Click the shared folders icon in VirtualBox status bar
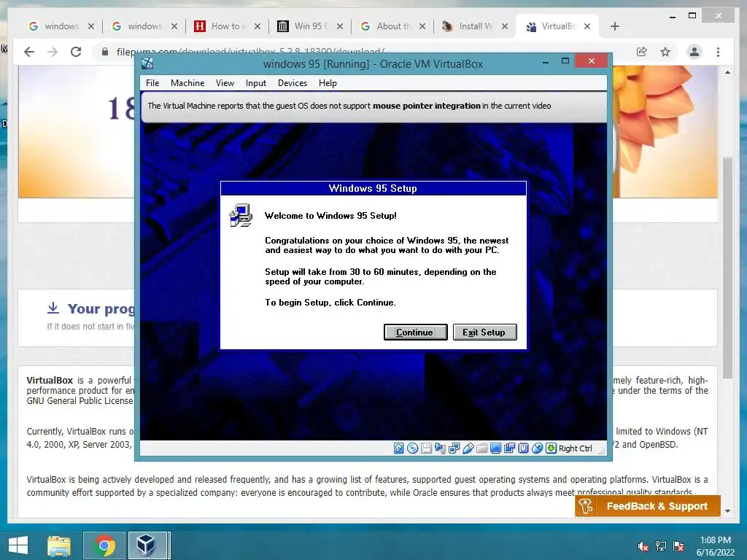Image resolution: width=747 pixels, height=560 pixels. point(481,448)
